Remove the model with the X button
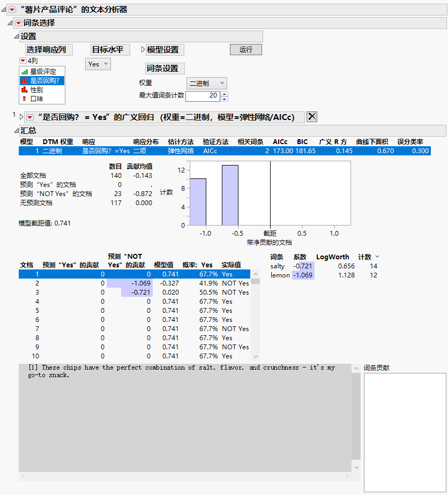 312,117
